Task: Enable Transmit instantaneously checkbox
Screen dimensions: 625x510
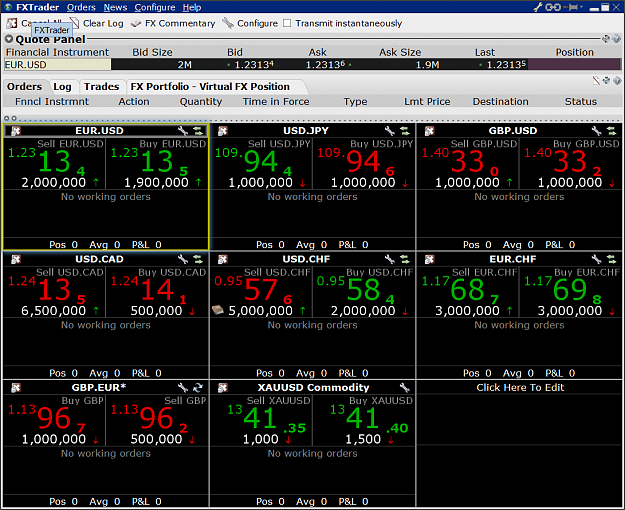Action: tap(287, 23)
